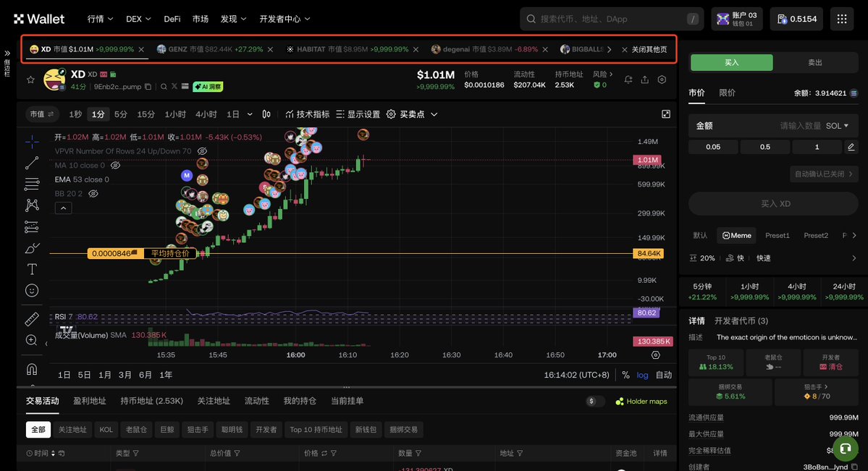
Task: Open the 流动性 tab
Action: click(x=257, y=401)
